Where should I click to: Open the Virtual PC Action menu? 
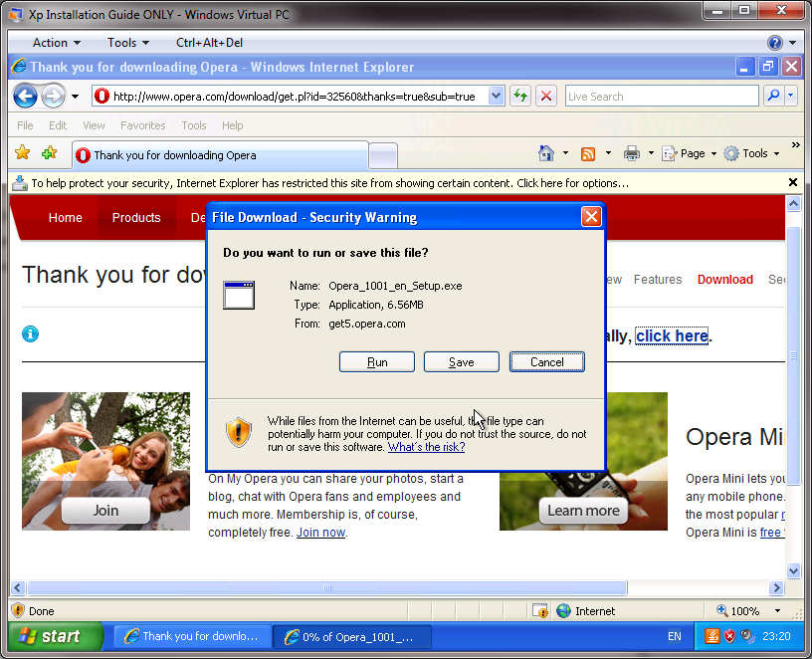tap(57, 43)
